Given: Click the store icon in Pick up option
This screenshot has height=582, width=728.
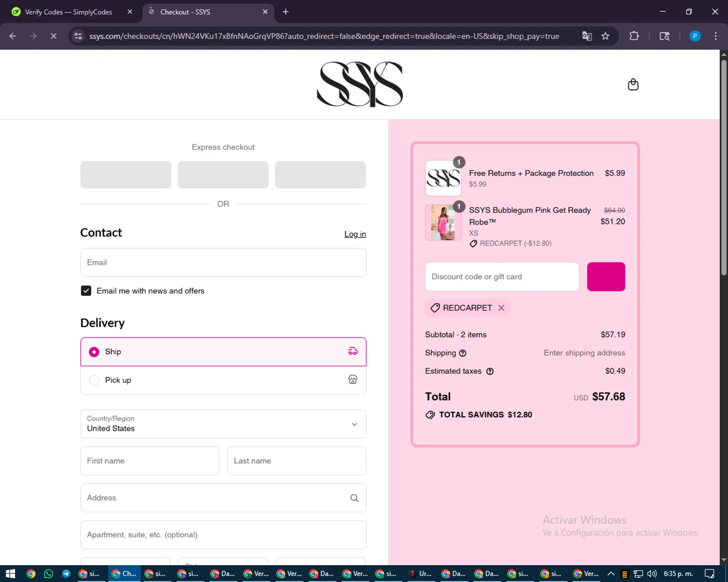Looking at the screenshot, I should (353, 380).
